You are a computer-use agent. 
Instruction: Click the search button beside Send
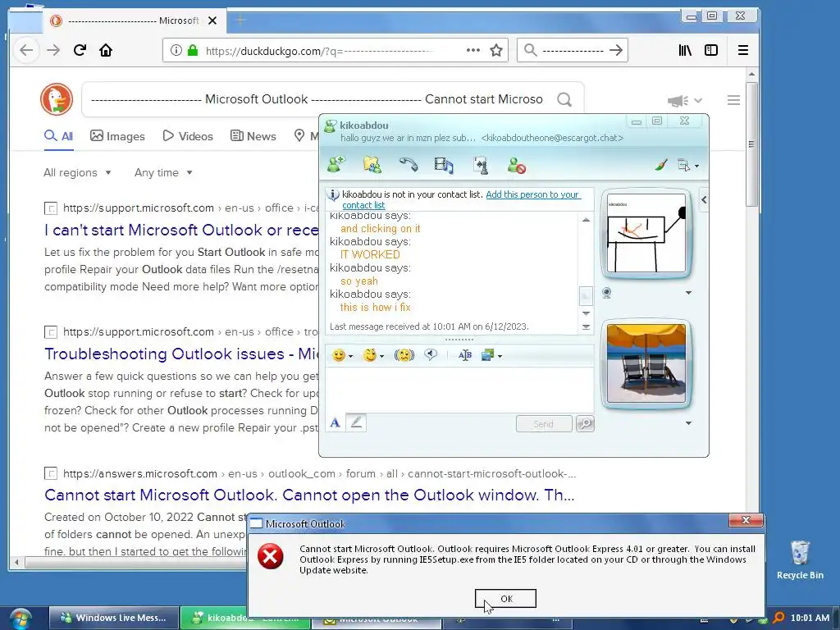coord(585,424)
